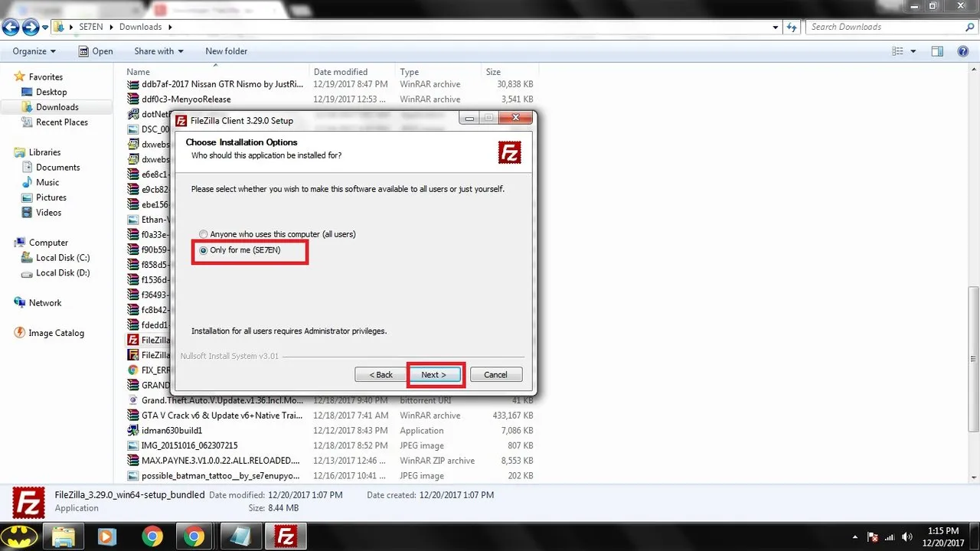Sort by Type column header

(x=438, y=72)
